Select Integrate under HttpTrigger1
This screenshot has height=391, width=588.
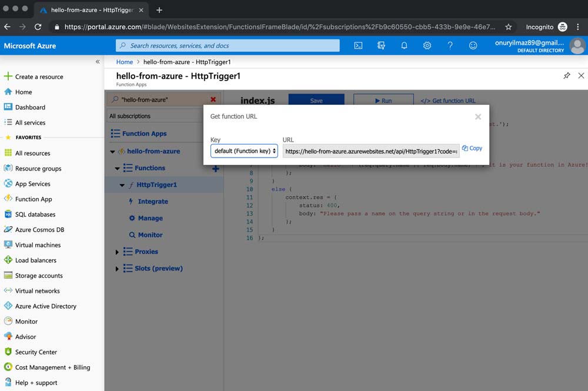(x=152, y=201)
